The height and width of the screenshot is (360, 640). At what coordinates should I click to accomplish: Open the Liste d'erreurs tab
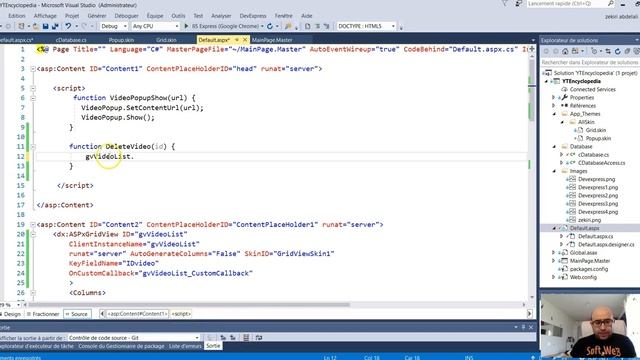[185, 346]
